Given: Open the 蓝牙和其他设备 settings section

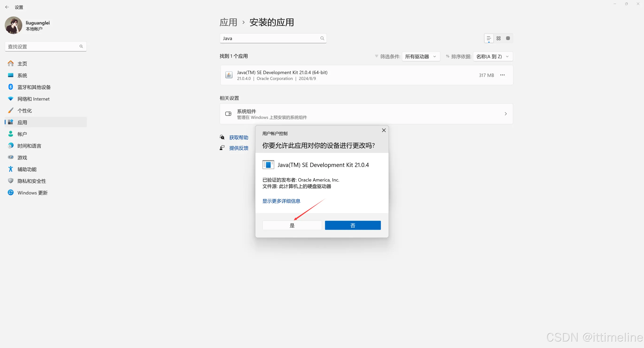Looking at the screenshot, I should [34, 87].
